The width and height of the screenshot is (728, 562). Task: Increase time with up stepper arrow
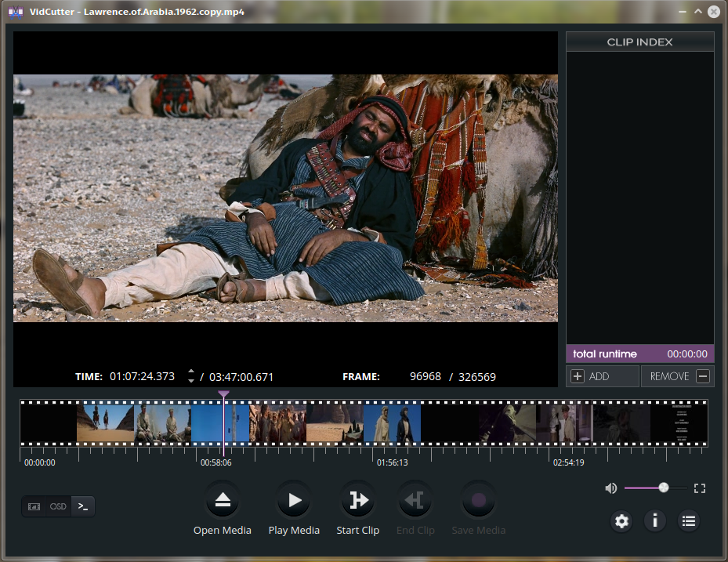tap(191, 372)
